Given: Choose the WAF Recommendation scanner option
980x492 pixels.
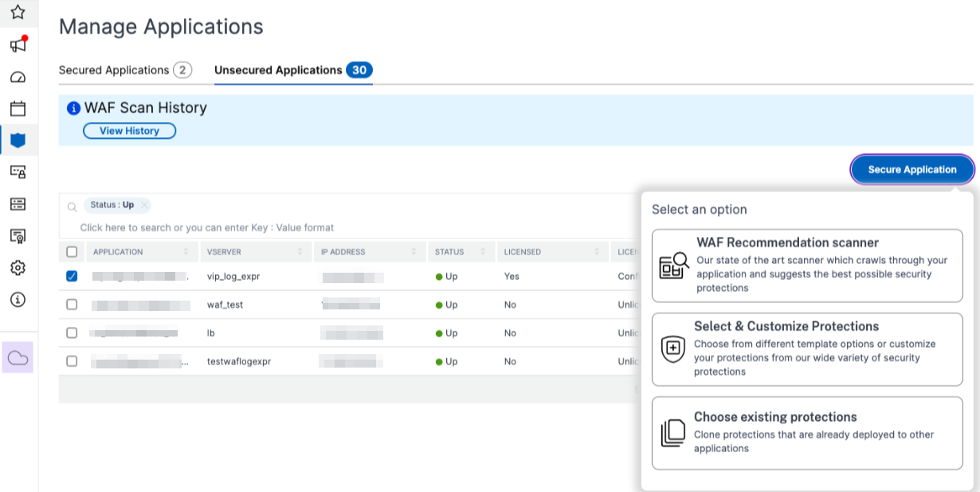Looking at the screenshot, I should (807, 266).
